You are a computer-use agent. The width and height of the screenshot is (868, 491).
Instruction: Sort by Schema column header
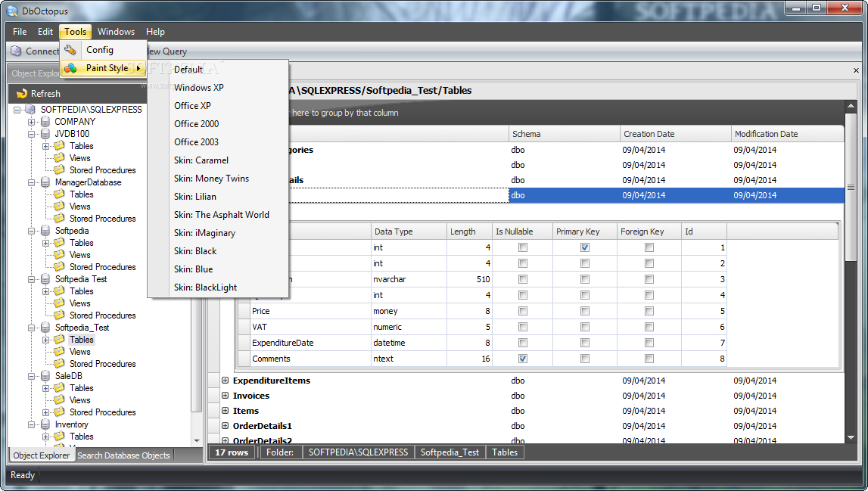pos(564,134)
